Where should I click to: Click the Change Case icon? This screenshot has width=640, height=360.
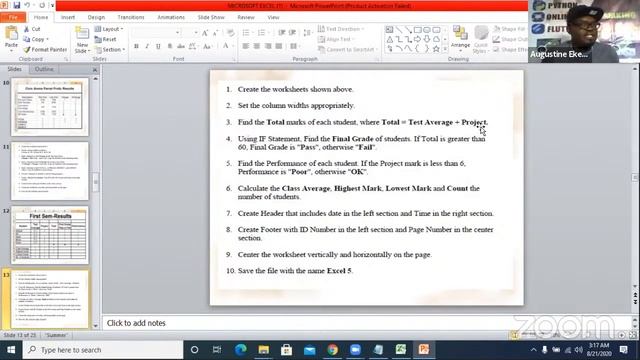click(208, 46)
